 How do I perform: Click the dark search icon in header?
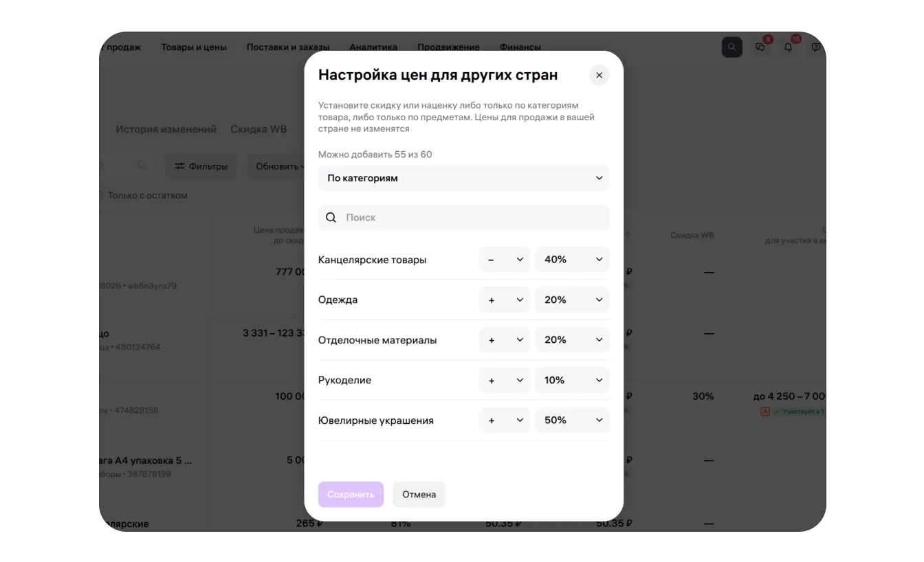pos(731,47)
